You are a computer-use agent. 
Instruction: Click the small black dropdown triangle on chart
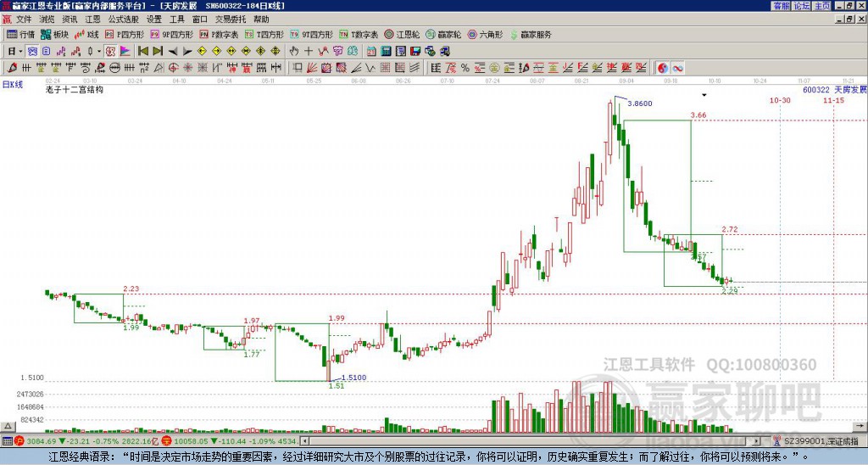[704, 95]
